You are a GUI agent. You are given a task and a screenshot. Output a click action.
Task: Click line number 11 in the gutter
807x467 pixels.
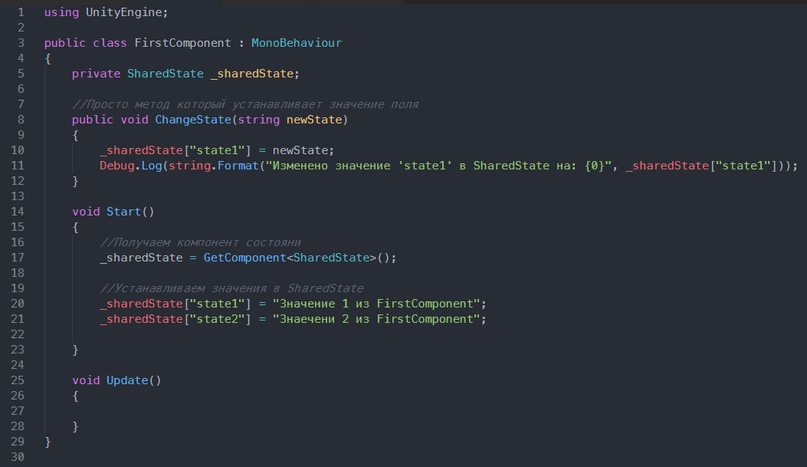point(17,166)
